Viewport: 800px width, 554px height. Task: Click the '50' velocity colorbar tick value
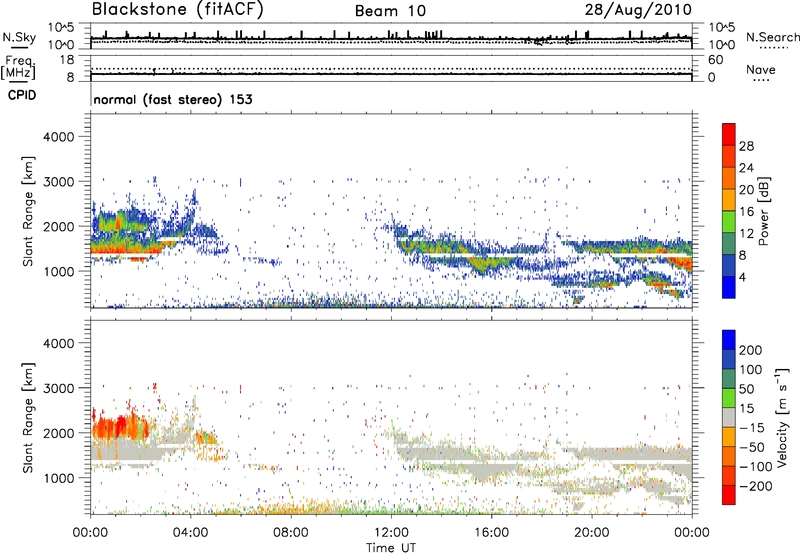click(746, 389)
